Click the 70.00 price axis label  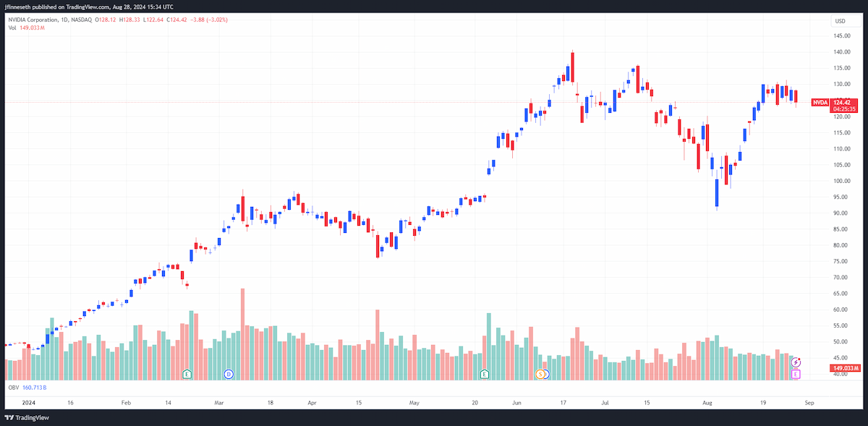(x=842, y=278)
